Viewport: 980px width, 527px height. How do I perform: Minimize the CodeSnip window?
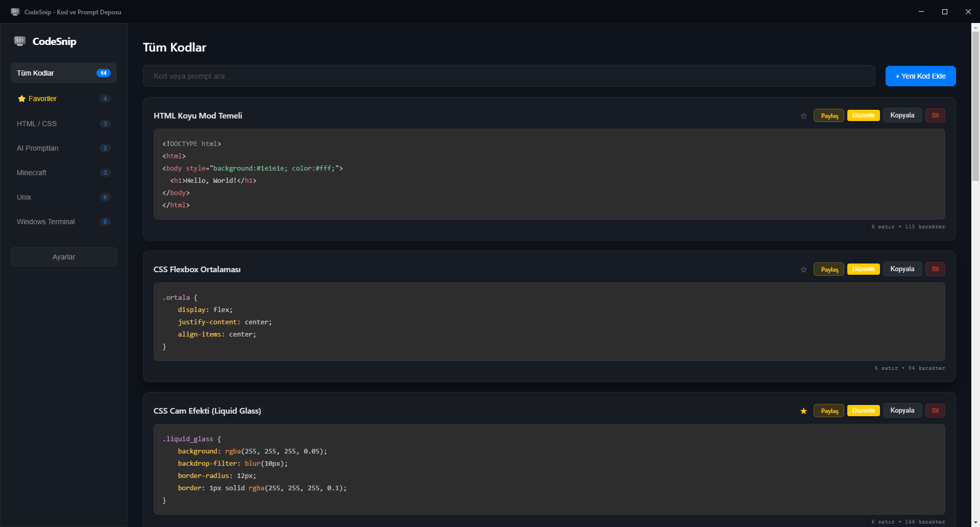pos(921,12)
